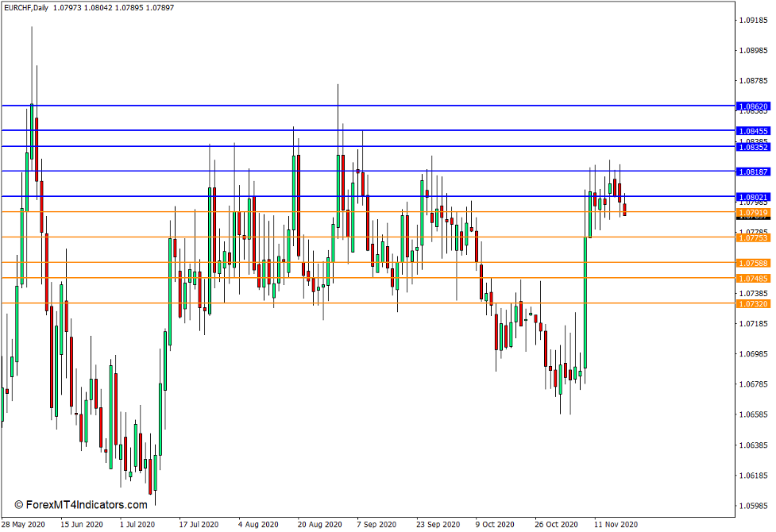Select the blue resistance label 1.08620
Viewport: 776px width, 532px height.
[753, 104]
